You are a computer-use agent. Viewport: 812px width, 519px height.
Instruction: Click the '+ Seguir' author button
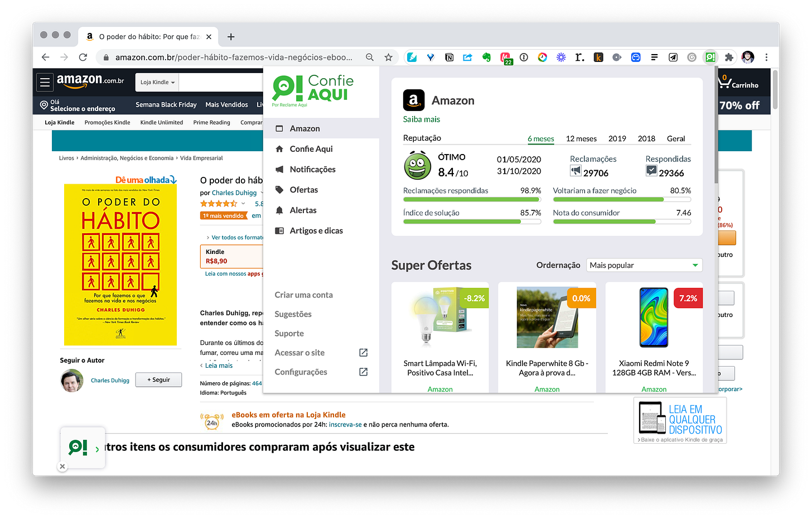click(x=158, y=379)
